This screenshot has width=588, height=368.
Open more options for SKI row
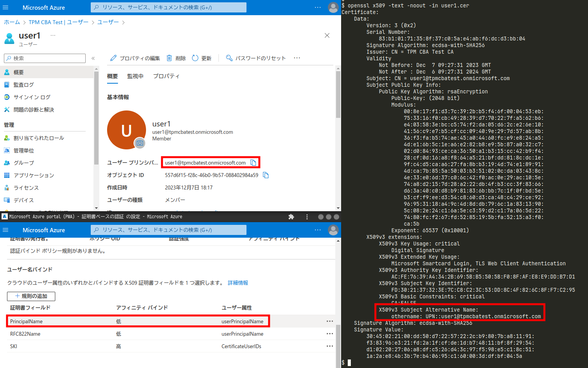329,346
